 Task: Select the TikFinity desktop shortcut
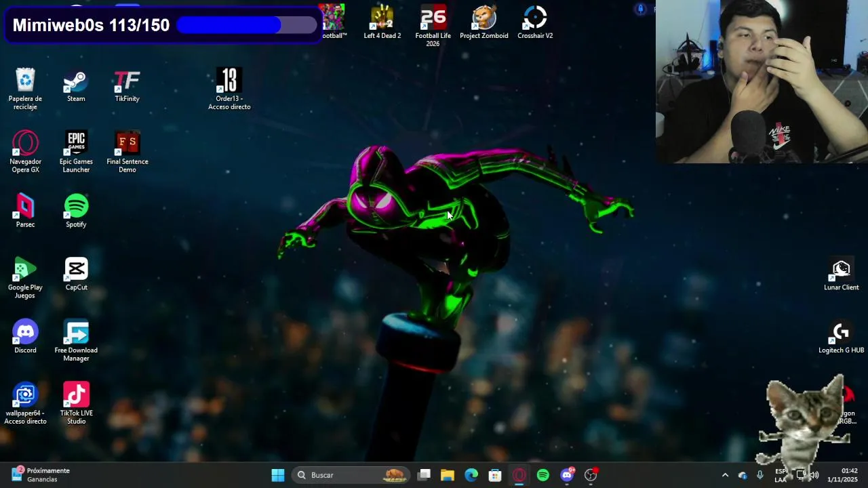[127, 85]
